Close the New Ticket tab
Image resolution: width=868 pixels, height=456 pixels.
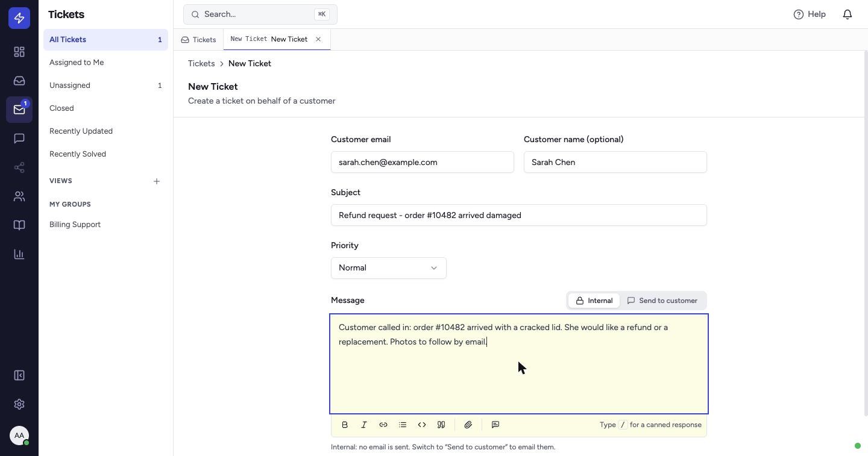[318, 39]
